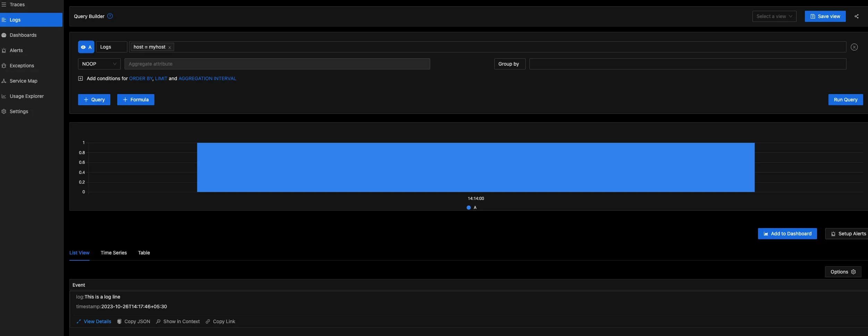Click the Save view button

coord(825,16)
